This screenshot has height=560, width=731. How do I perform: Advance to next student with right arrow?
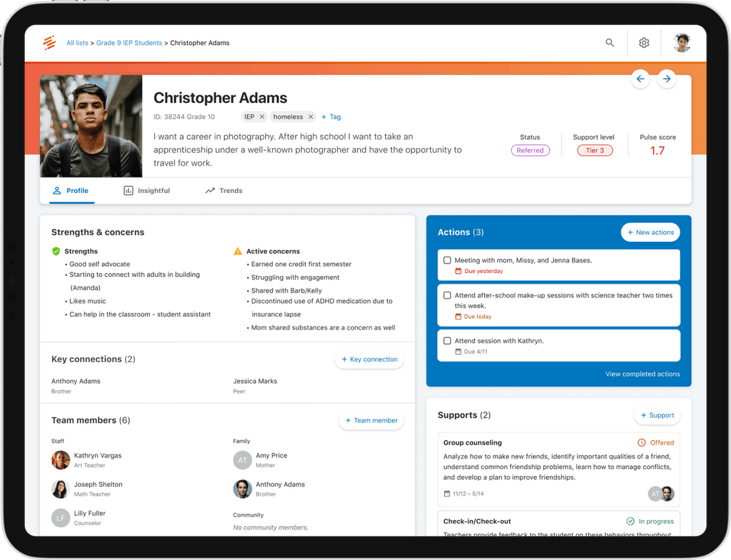pyautogui.click(x=667, y=79)
